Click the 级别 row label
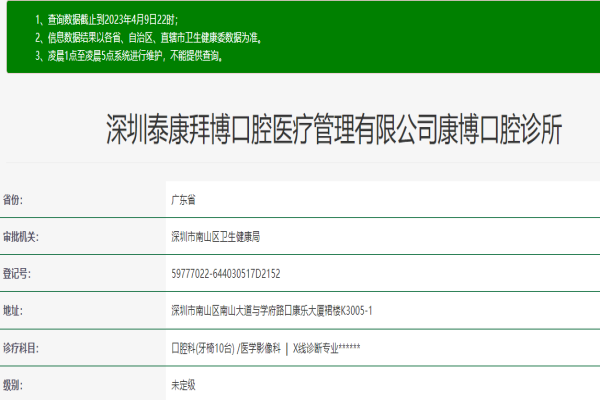Viewport: 600px width, 400px height. coord(14,384)
